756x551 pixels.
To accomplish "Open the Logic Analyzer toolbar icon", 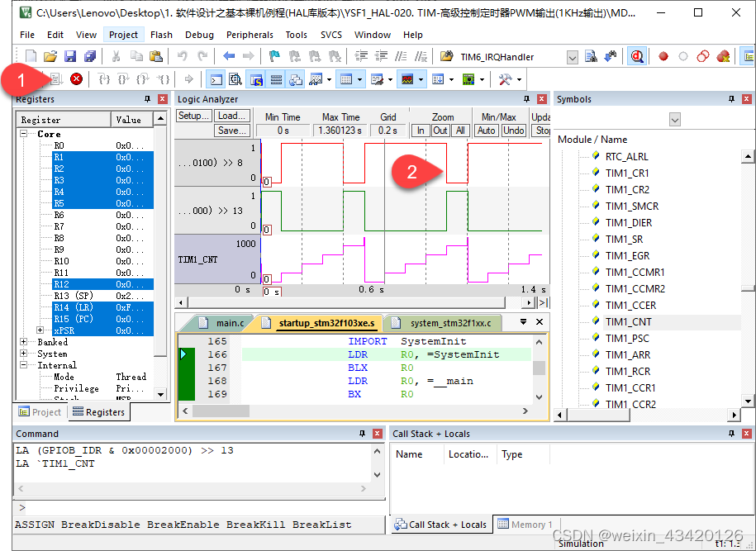I will pyautogui.click(x=406, y=79).
